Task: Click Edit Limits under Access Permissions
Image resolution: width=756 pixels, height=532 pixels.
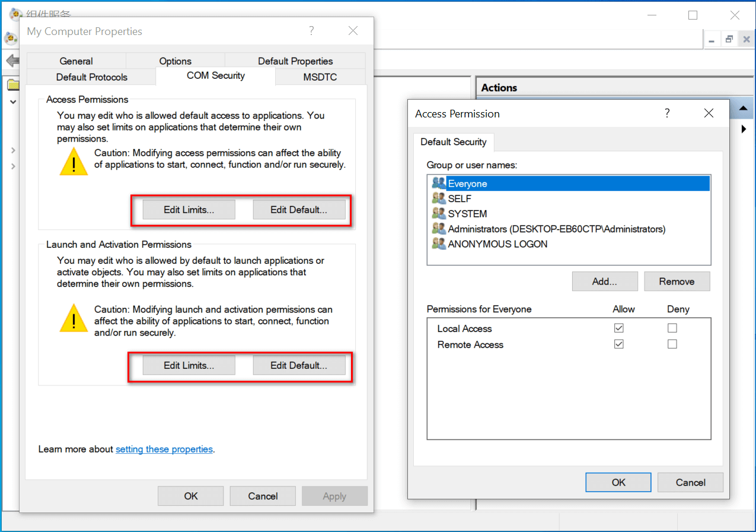Action: [x=189, y=209]
